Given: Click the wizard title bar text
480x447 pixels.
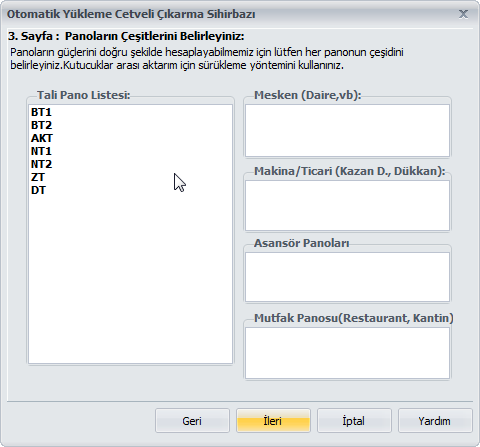Looking at the screenshot, I should 131,14.
